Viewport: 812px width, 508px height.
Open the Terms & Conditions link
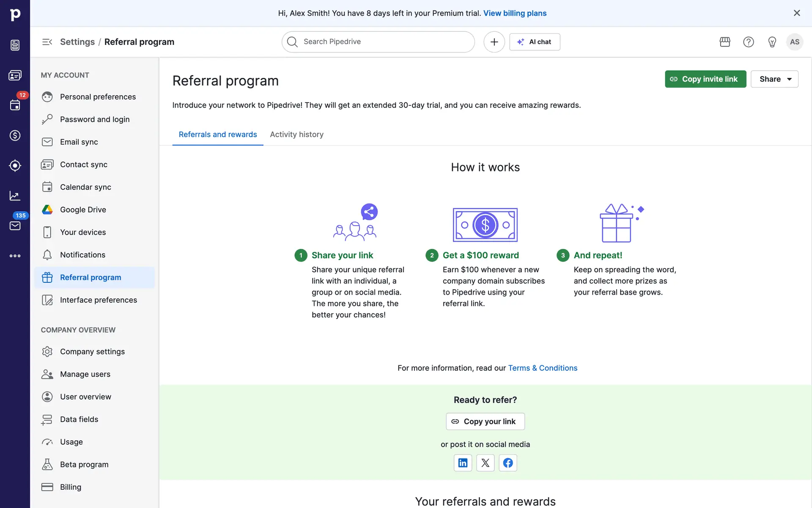[542, 368]
